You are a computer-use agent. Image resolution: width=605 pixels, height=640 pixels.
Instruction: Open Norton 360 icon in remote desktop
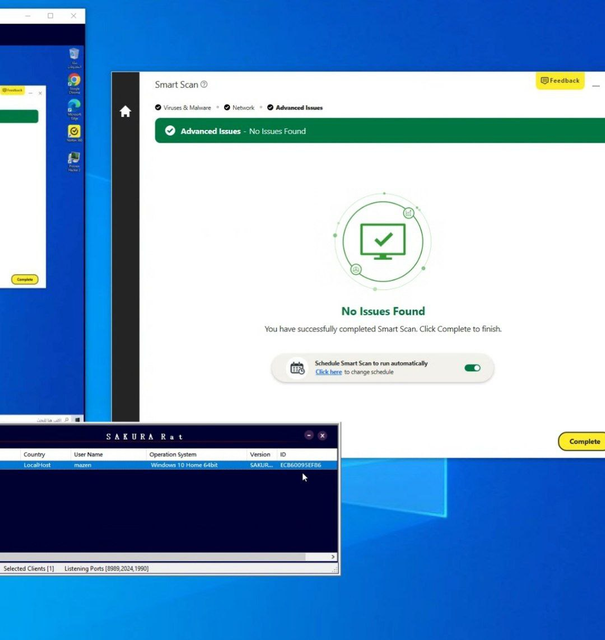tap(74, 133)
